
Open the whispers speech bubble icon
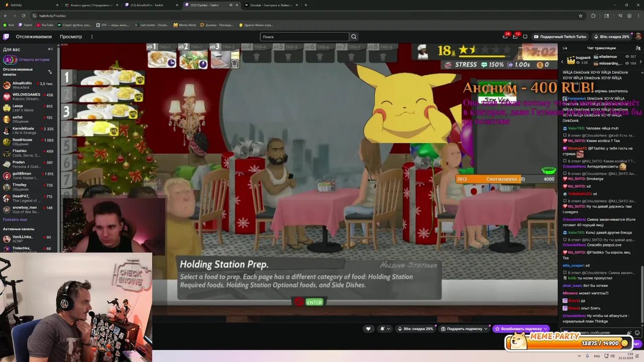[525, 37]
